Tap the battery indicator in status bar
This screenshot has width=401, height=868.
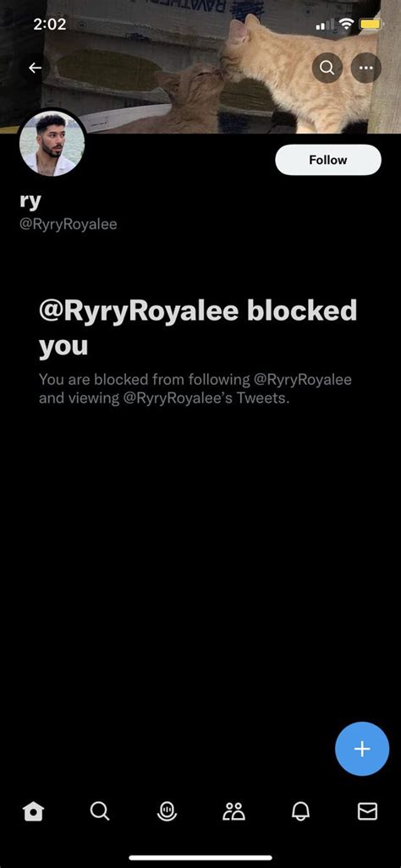point(371,25)
